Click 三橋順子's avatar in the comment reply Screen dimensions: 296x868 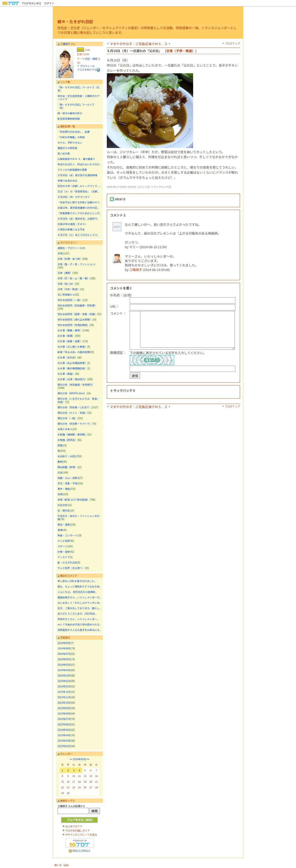(117, 258)
